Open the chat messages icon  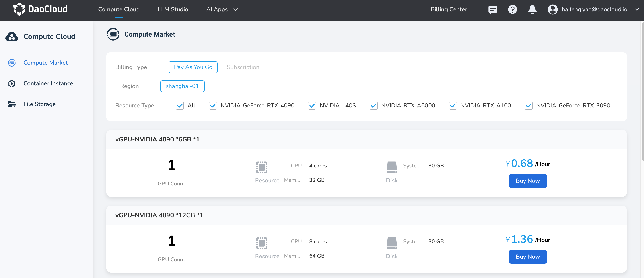click(x=493, y=9)
